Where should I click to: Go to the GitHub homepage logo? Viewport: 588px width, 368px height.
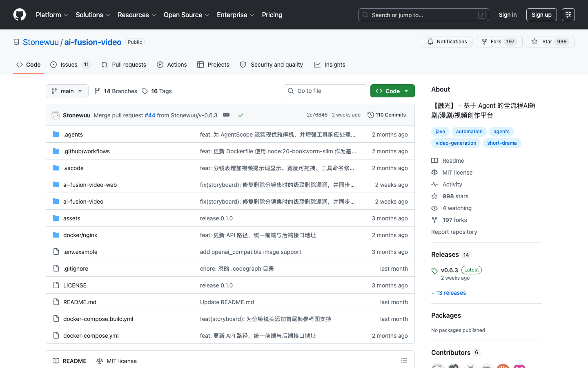click(x=20, y=15)
